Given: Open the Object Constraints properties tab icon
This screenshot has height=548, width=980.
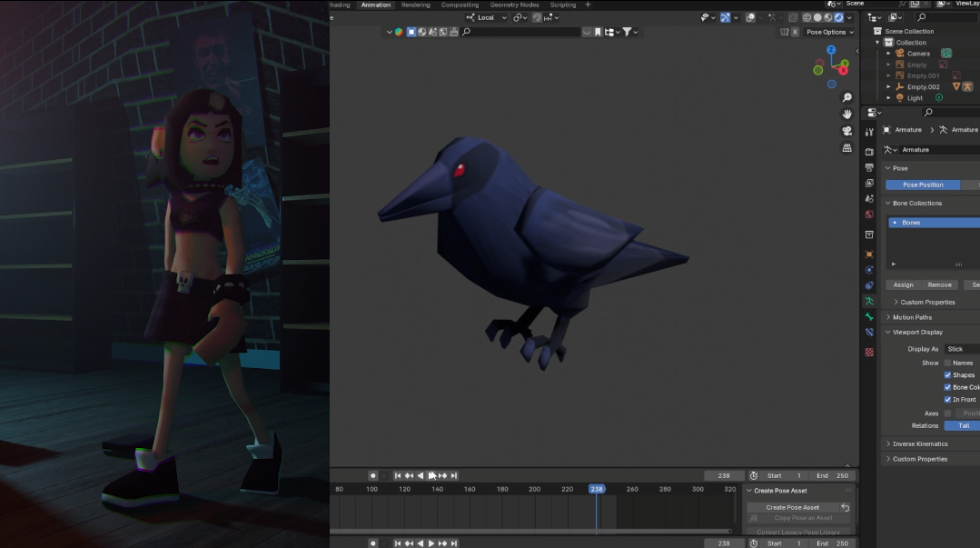Looking at the screenshot, I should pyautogui.click(x=869, y=285).
